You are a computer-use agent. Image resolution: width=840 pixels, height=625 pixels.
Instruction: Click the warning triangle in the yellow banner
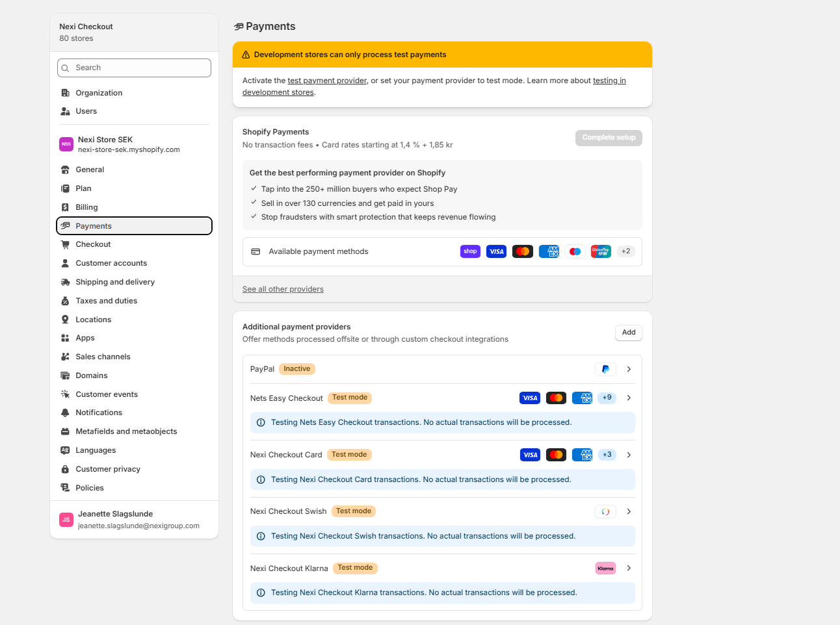(x=246, y=55)
